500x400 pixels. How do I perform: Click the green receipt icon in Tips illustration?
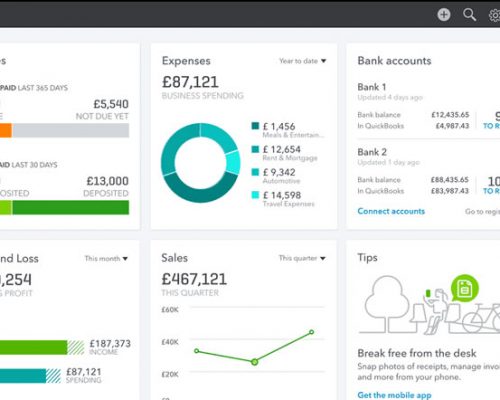click(x=465, y=288)
